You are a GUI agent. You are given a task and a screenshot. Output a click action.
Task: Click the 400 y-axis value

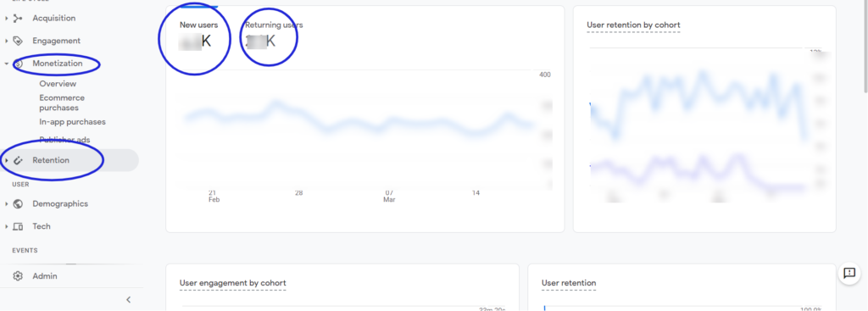coord(545,75)
